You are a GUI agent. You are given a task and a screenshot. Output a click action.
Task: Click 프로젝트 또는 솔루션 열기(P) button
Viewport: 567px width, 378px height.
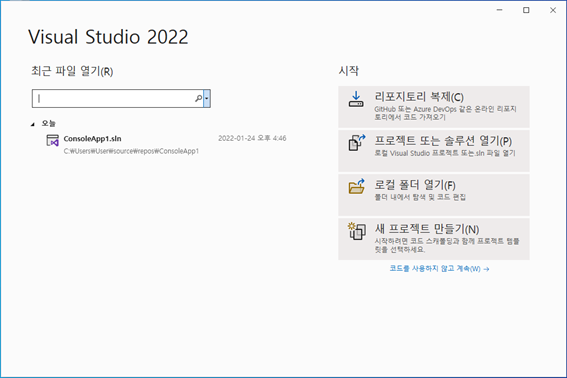434,151
